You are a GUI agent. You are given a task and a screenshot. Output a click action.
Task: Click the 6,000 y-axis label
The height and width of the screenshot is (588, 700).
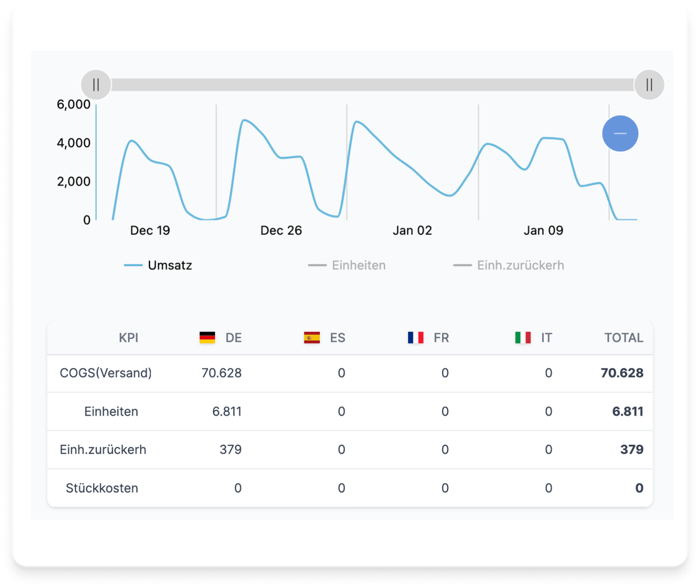(74, 104)
